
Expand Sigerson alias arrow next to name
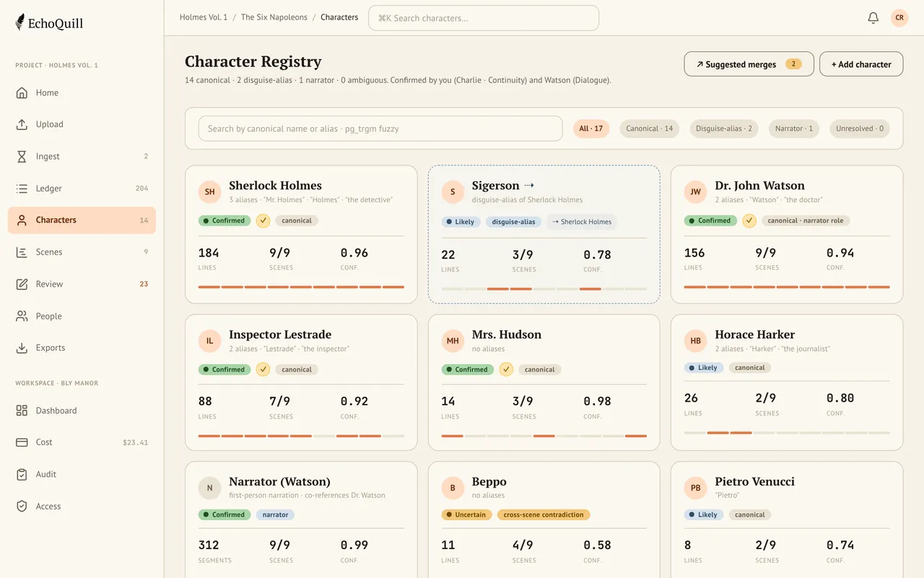(x=529, y=186)
